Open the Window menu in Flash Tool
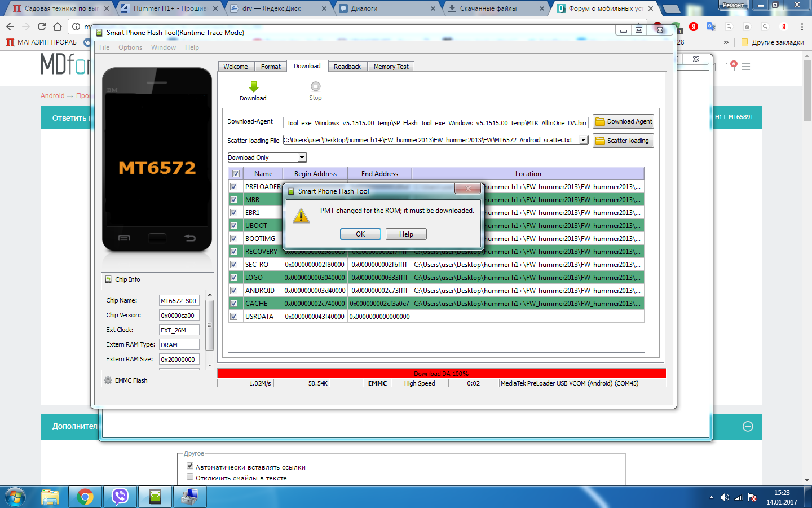This screenshot has width=812, height=508. point(164,47)
